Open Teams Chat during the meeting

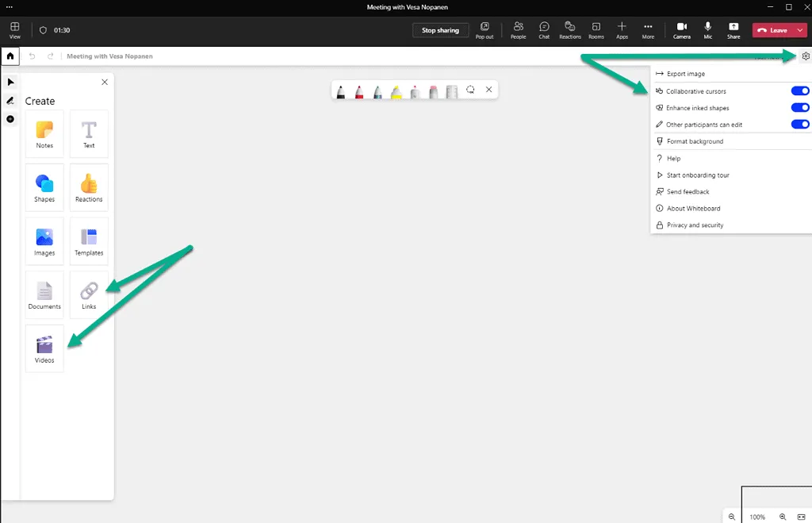[x=544, y=30]
